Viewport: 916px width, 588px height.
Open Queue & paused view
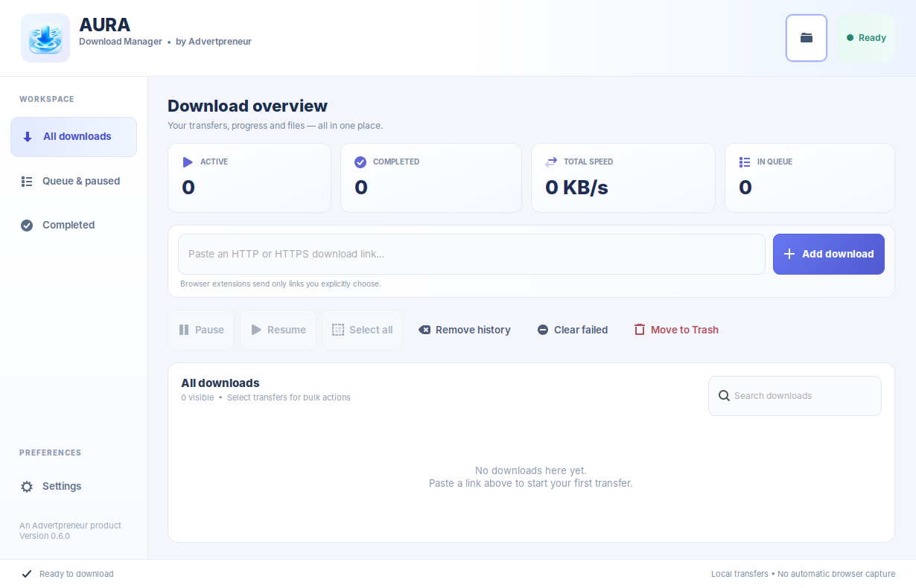(74, 181)
